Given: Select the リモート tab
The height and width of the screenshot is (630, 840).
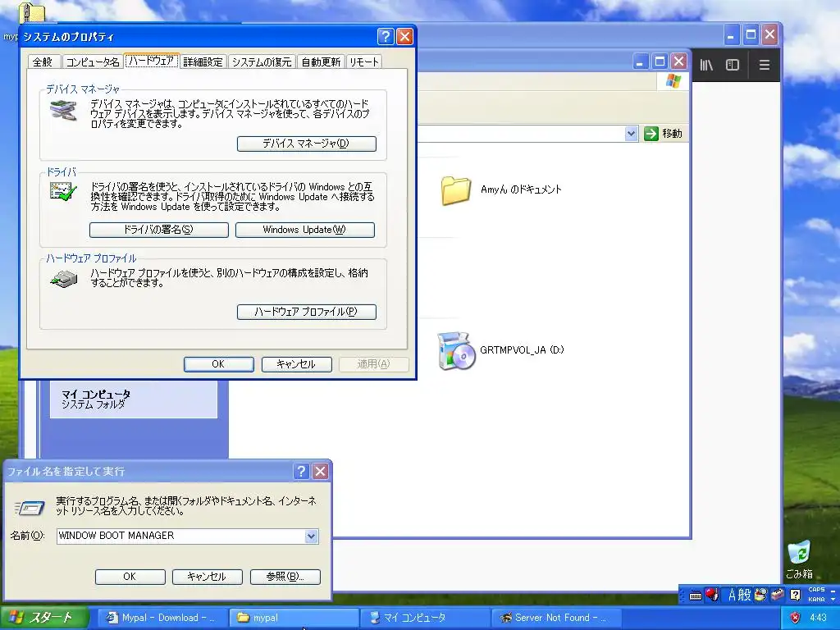Looking at the screenshot, I should pos(363,62).
